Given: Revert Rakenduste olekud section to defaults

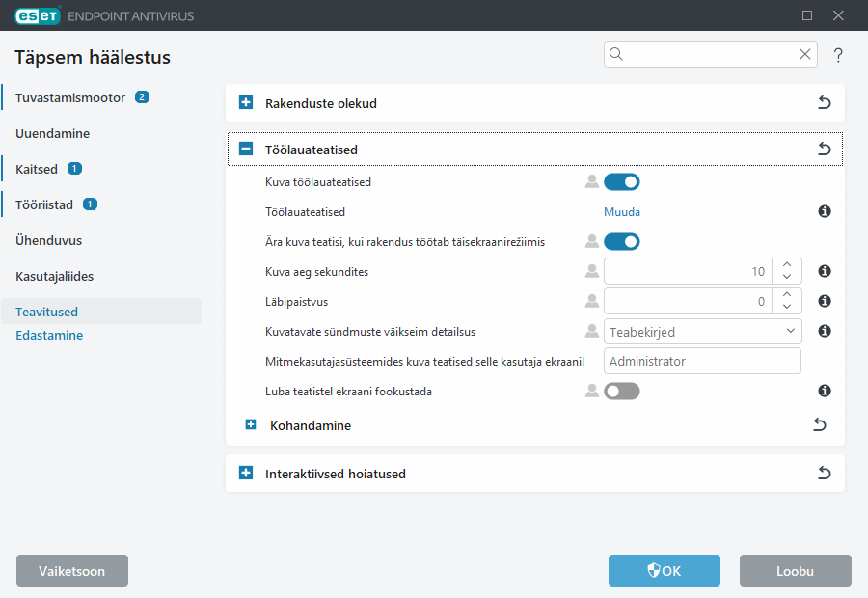Looking at the screenshot, I should (824, 102).
